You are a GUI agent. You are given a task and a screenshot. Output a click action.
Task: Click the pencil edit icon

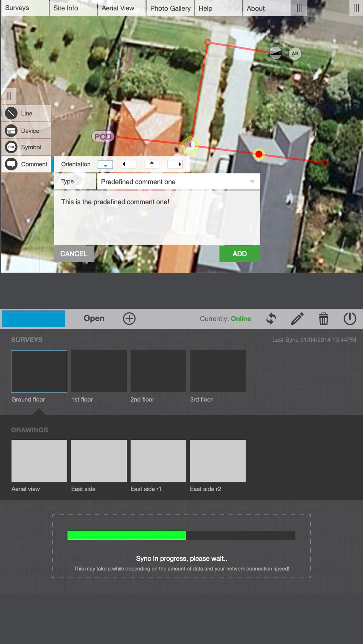[x=297, y=319]
